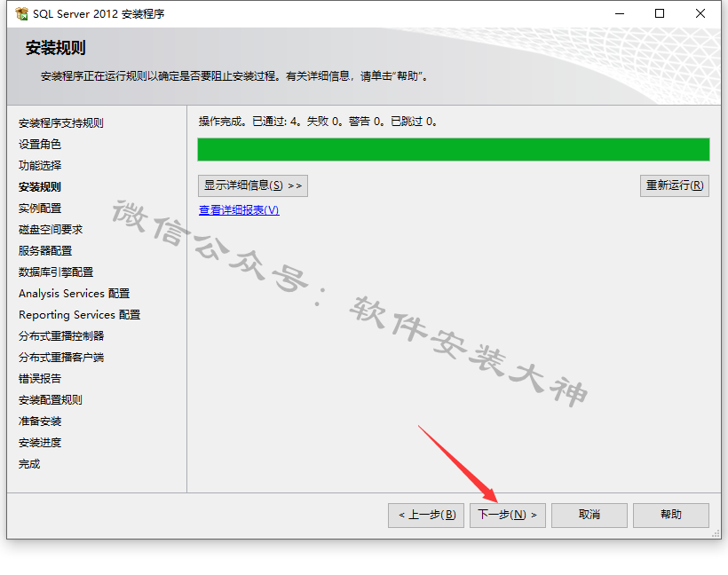Select 设置角色 step in sidebar
Screen dimensions: 728x575
[x=40, y=145]
